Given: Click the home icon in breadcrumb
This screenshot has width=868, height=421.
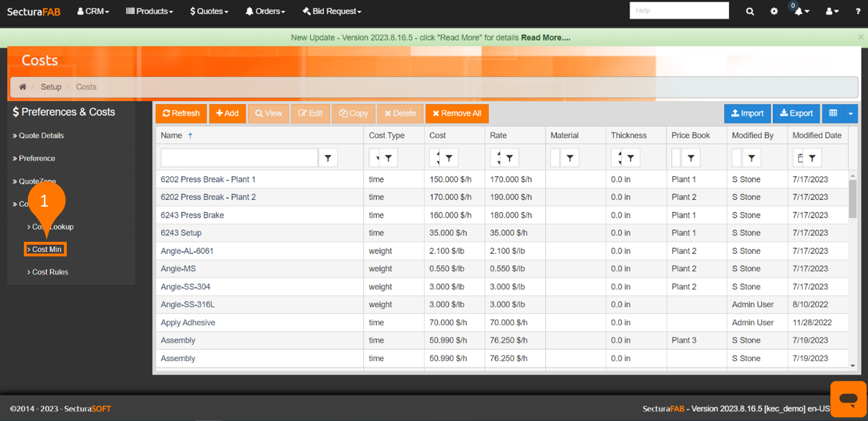Looking at the screenshot, I should point(23,87).
